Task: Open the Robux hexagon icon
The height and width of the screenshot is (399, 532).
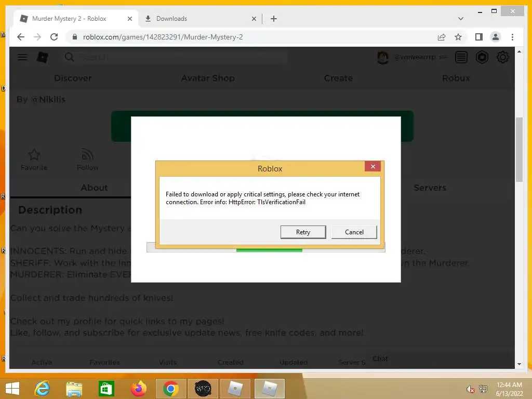Action: [x=482, y=57]
